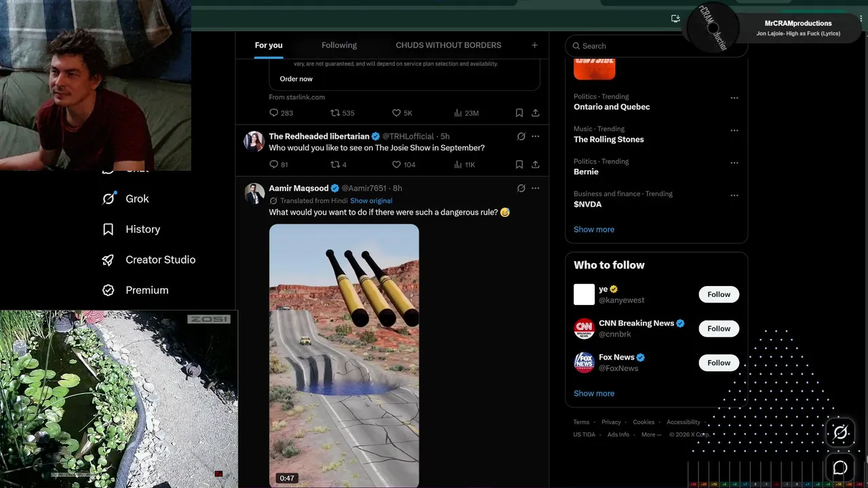
Task: Open more options for The Rolling Stones trend
Action: [734, 131]
